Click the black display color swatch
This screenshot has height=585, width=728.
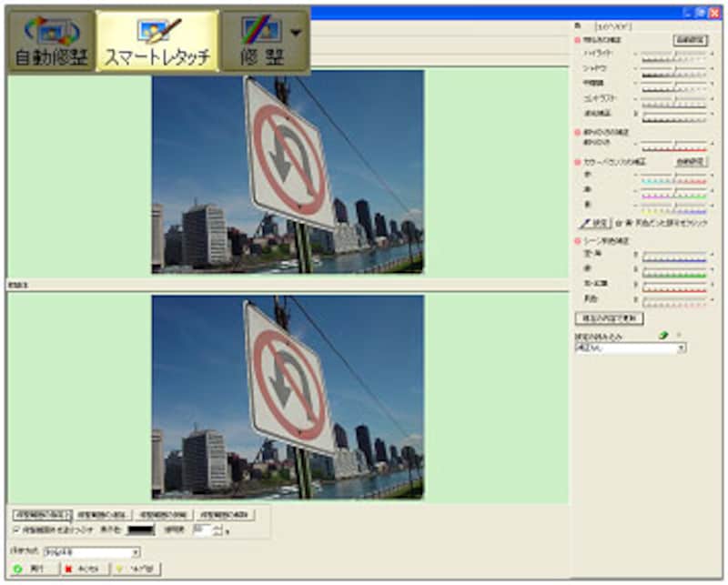142,529
